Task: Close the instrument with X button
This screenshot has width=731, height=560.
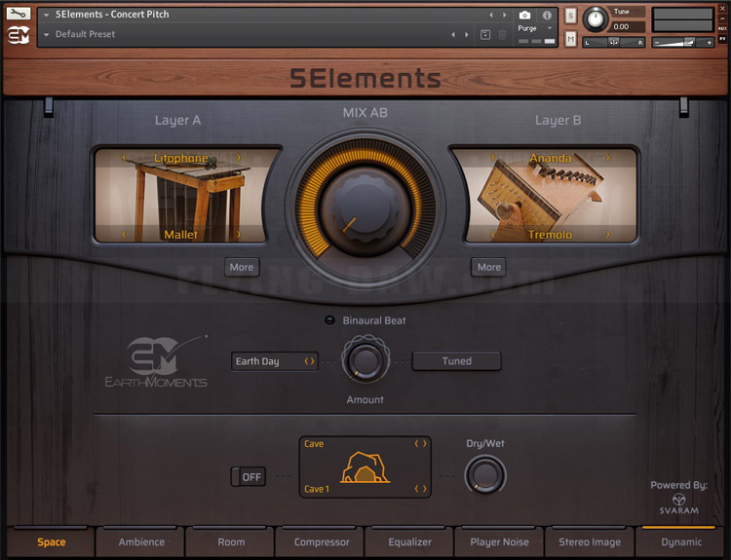Action: 722,9
